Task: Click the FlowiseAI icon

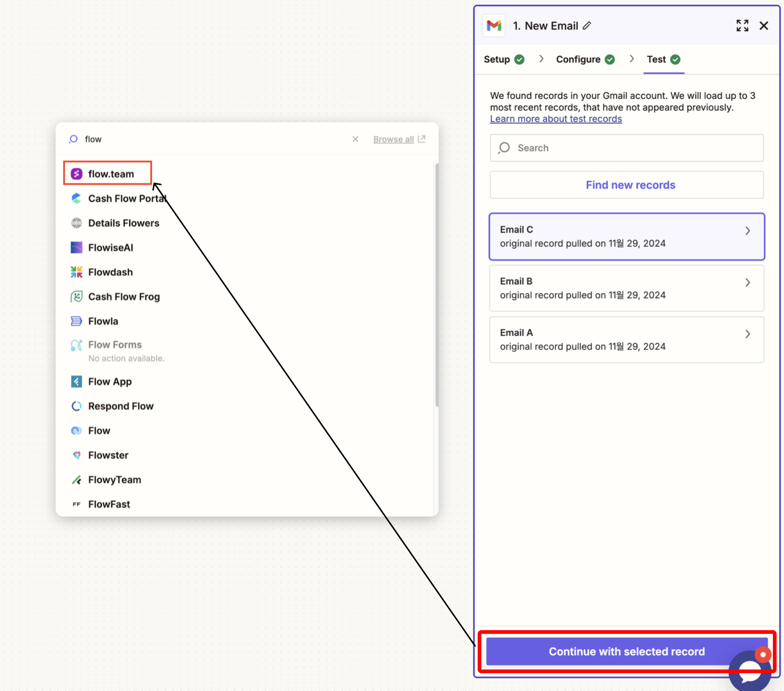Action: point(76,248)
